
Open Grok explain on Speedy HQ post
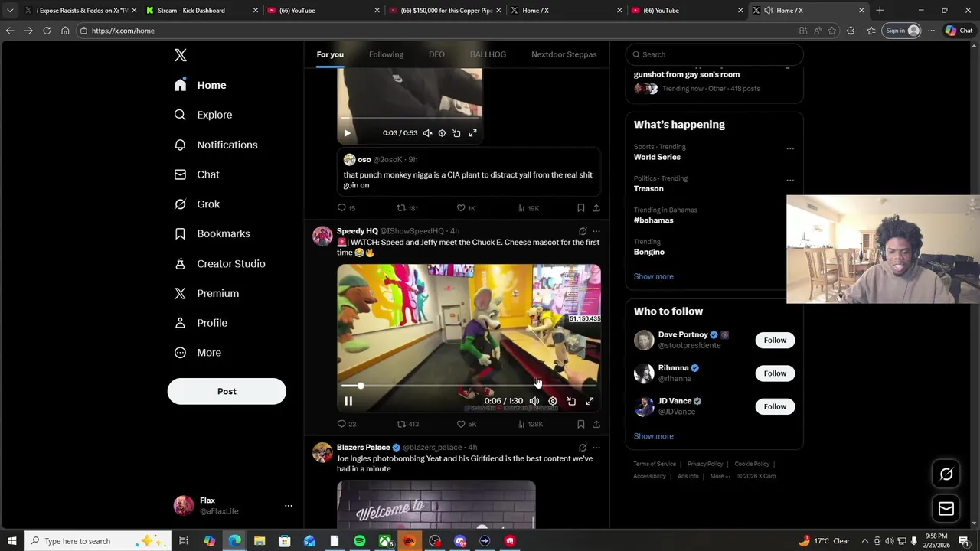[x=583, y=231]
